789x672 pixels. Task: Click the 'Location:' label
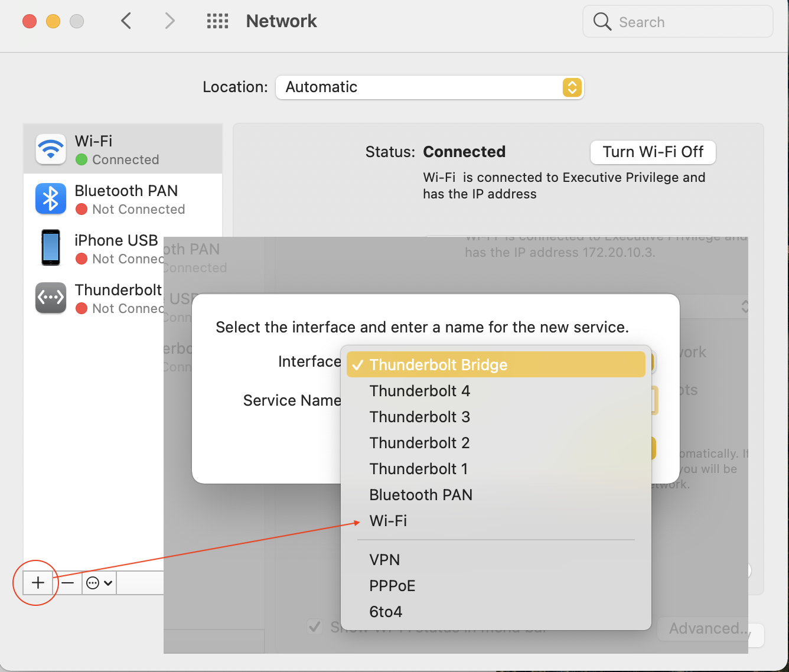[x=235, y=87]
